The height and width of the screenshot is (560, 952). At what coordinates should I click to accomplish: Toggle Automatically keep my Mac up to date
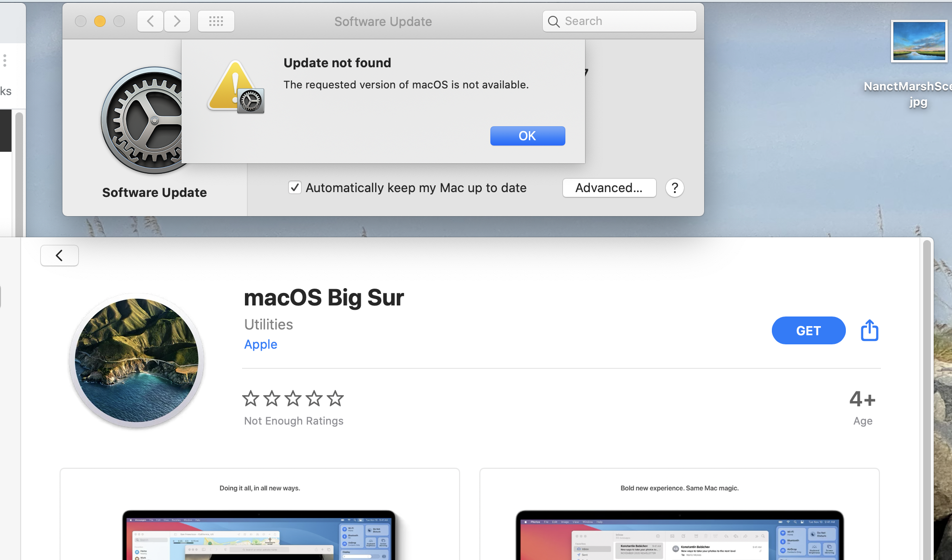coord(295,188)
